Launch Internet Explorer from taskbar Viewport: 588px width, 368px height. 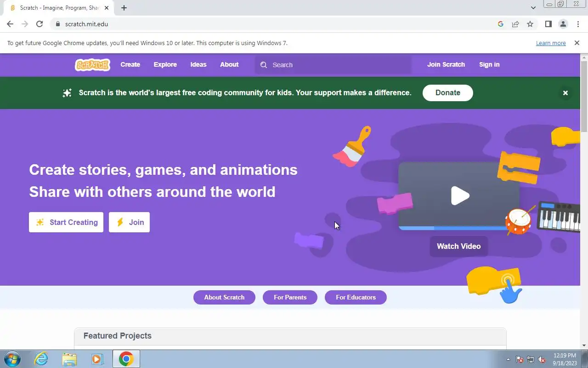[x=41, y=359]
